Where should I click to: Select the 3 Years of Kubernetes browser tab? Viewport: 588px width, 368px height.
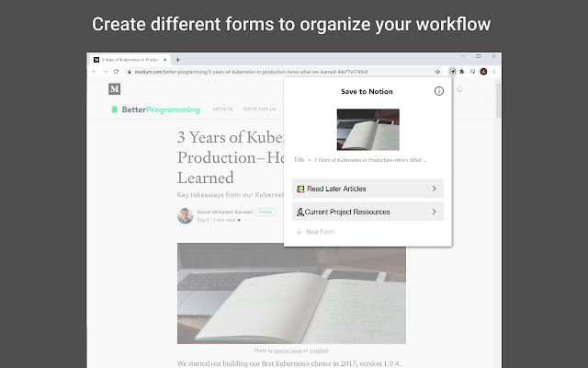129,59
